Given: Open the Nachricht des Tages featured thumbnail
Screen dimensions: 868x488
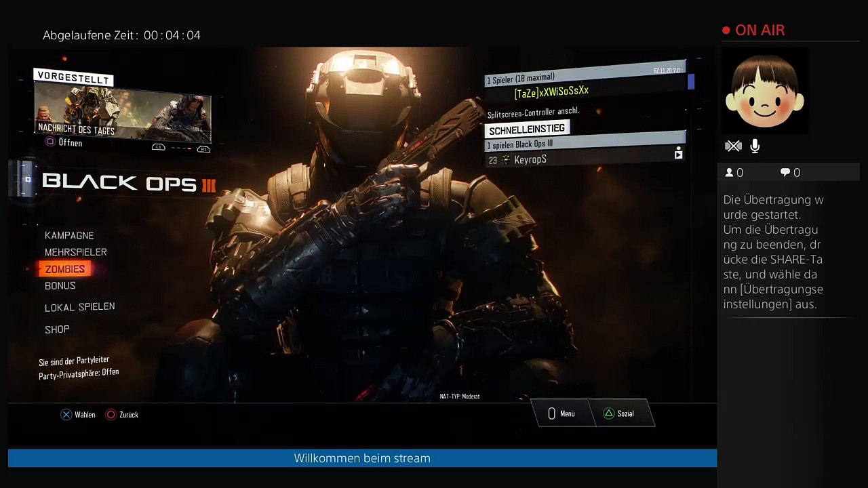Looking at the screenshot, I should coord(123,114).
